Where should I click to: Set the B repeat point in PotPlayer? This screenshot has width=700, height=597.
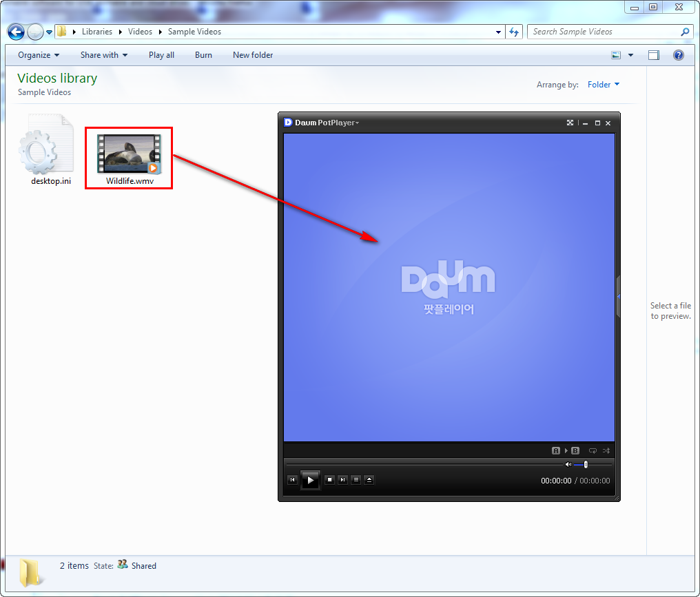pyautogui.click(x=575, y=450)
